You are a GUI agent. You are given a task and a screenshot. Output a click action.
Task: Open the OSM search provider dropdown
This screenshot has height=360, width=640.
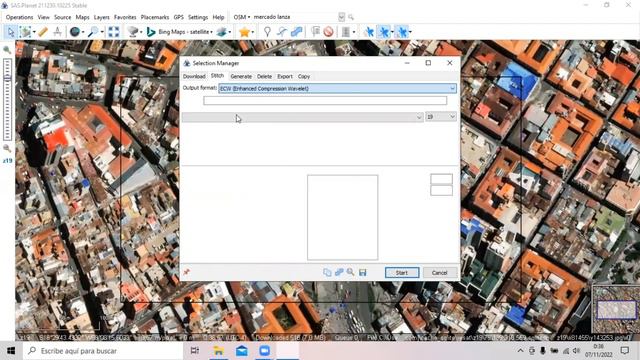click(242, 17)
